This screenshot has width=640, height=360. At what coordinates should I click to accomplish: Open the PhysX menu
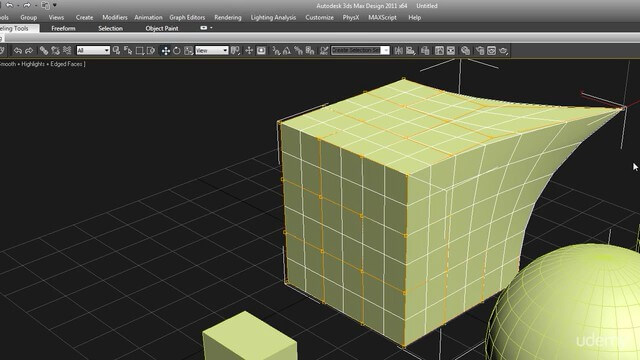[x=351, y=18]
